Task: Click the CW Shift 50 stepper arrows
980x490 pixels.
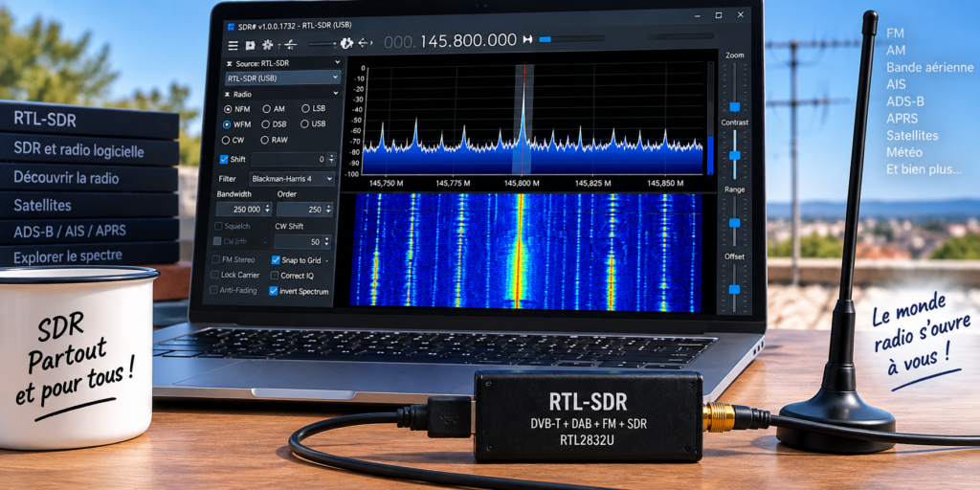Action: click(326, 242)
